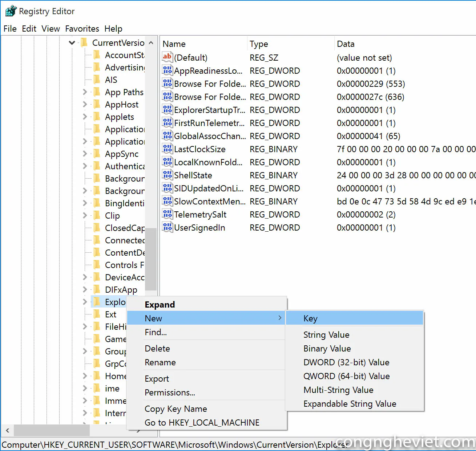Expand the AppHost key arrow

(x=85, y=104)
